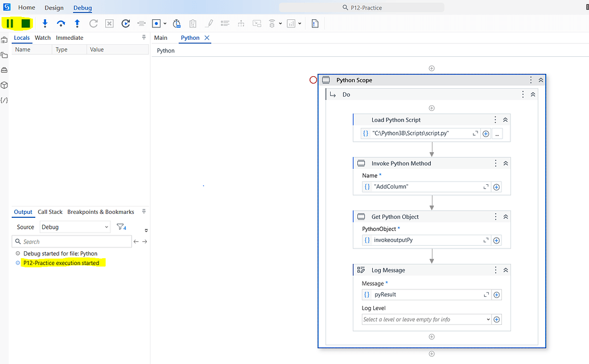Screen dimensions: 589x364
Task: Click the Step Out icon
Action: click(x=76, y=23)
